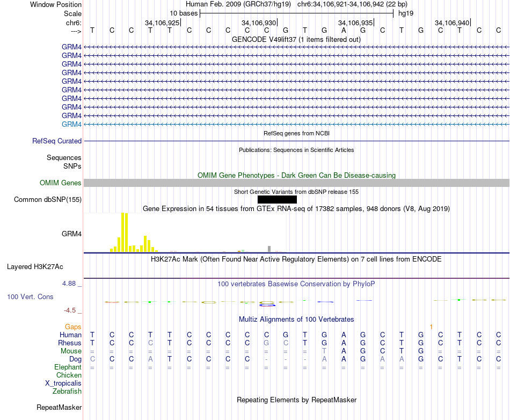Click the RefSeq Curated intron line
This screenshot has width=510, height=420.
pos(296,141)
